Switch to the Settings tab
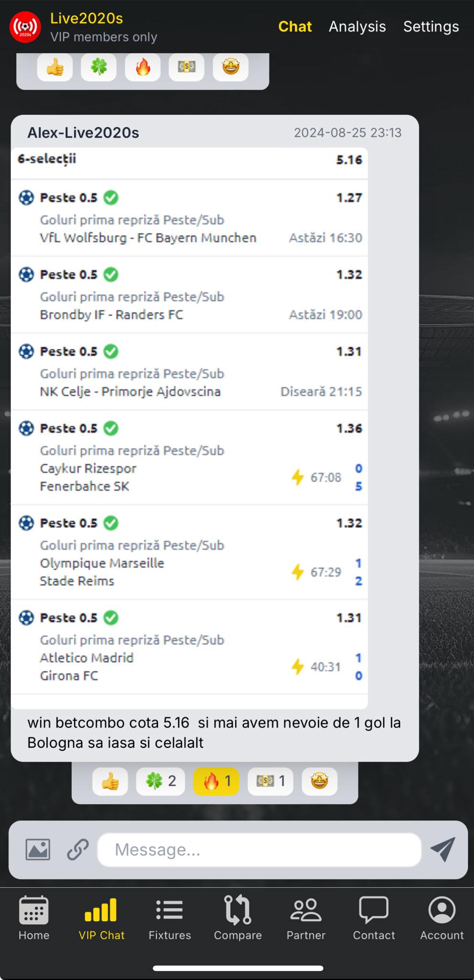The width and height of the screenshot is (474, 980). [431, 26]
